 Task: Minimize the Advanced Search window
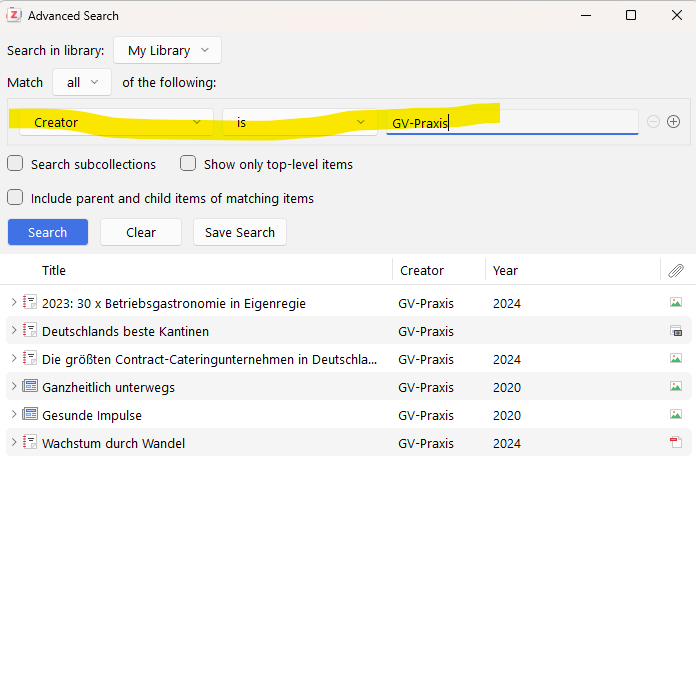(x=586, y=16)
